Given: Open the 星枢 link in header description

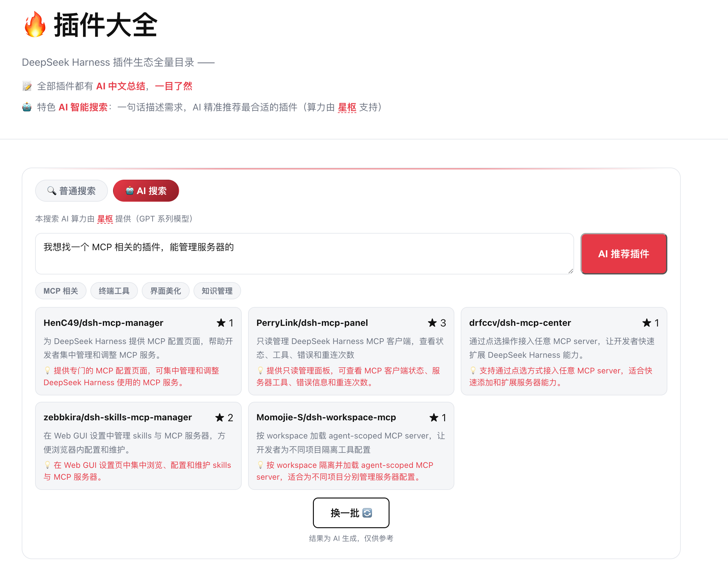Looking at the screenshot, I should tap(347, 107).
